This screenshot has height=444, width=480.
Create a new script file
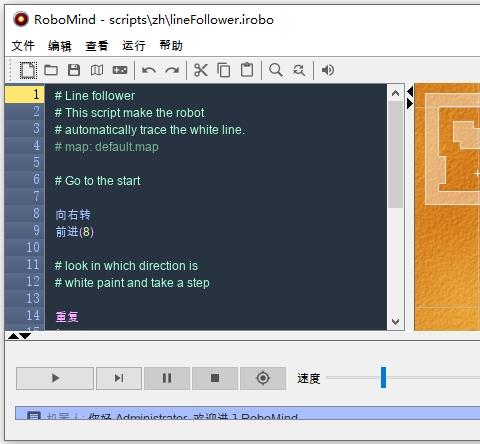click(x=28, y=70)
